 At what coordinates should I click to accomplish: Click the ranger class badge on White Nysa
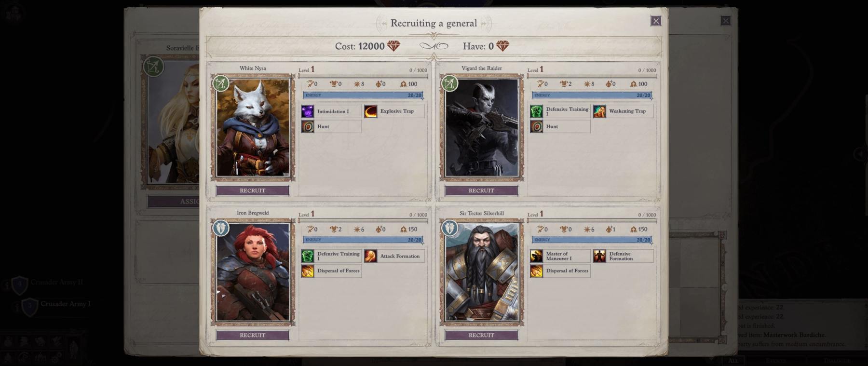221,83
